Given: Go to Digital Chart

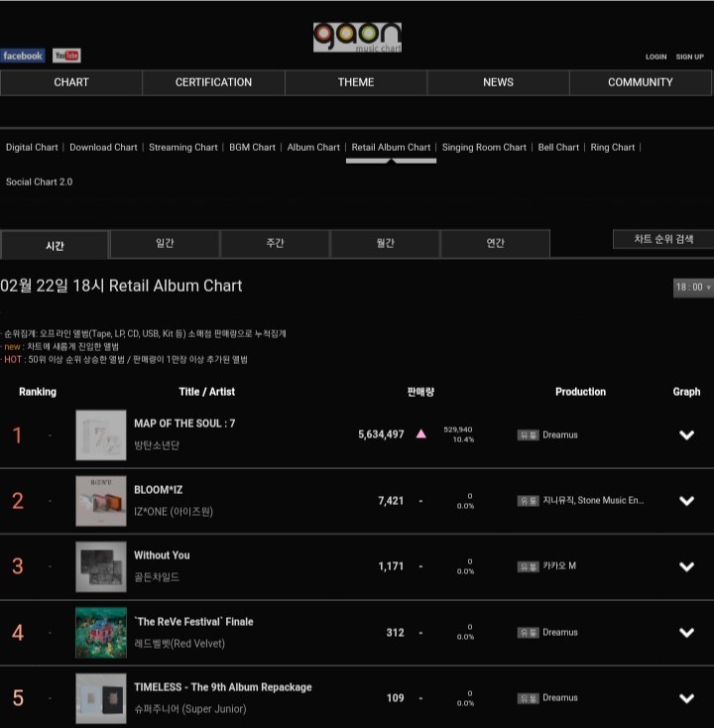Looking at the screenshot, I should [32, 147].
